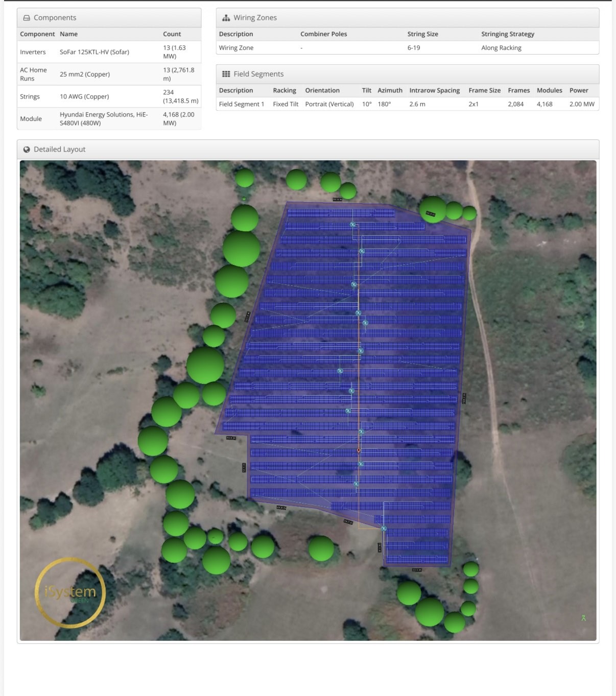Screen dimensions: 616x696
Task: Click the Racking column header
Action: coord(285,90)
